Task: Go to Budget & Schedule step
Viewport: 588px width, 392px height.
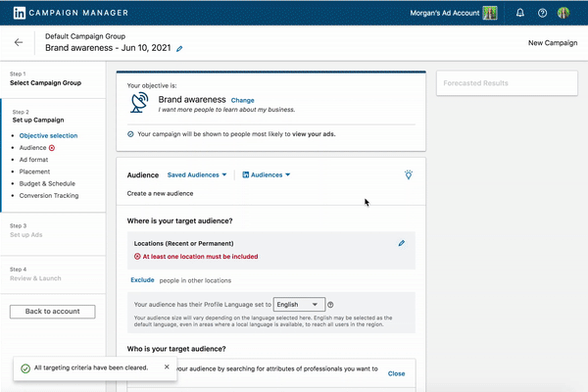Action: tap(49, 183)
